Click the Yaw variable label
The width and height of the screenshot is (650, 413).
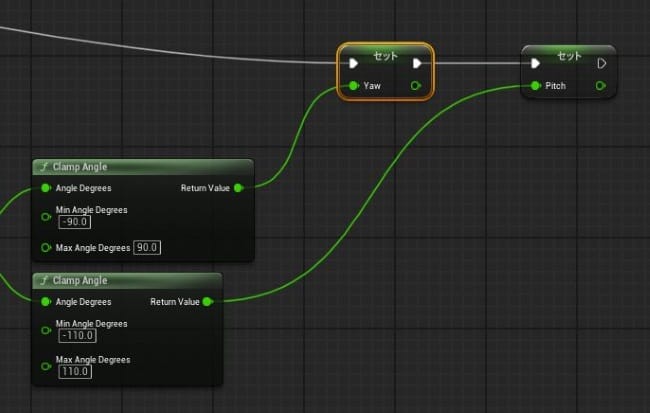coord(372,86)
